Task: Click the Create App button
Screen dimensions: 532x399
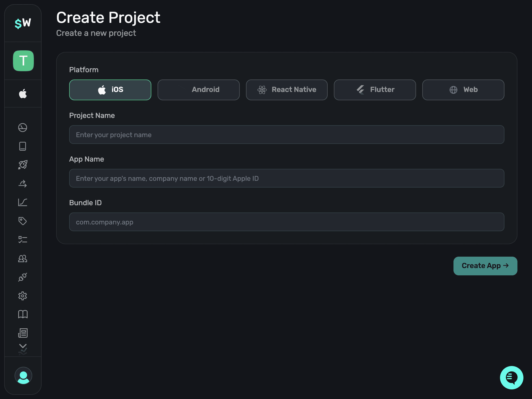Action: [x=485, y=265]
